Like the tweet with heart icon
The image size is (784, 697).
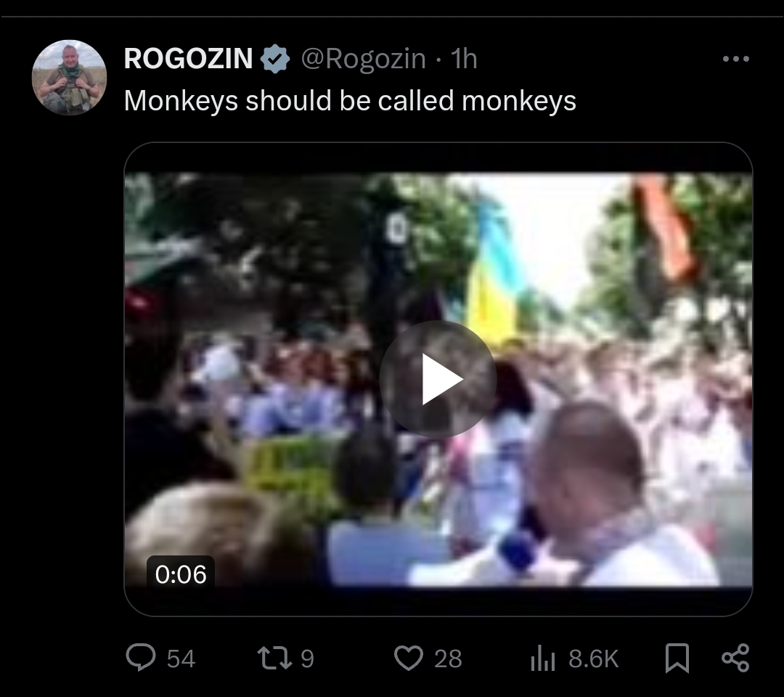click(409, 658)
